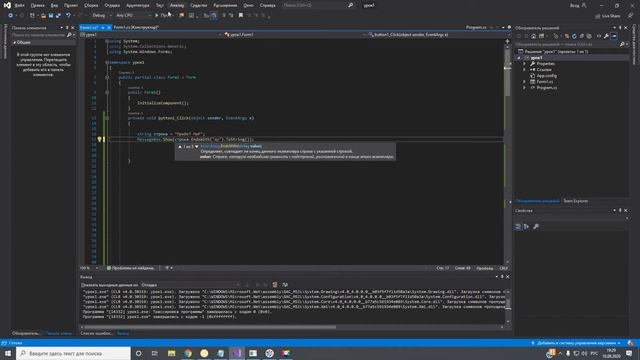Click the Undo toolbar icon
640x360 pixels.
[68, 16]
